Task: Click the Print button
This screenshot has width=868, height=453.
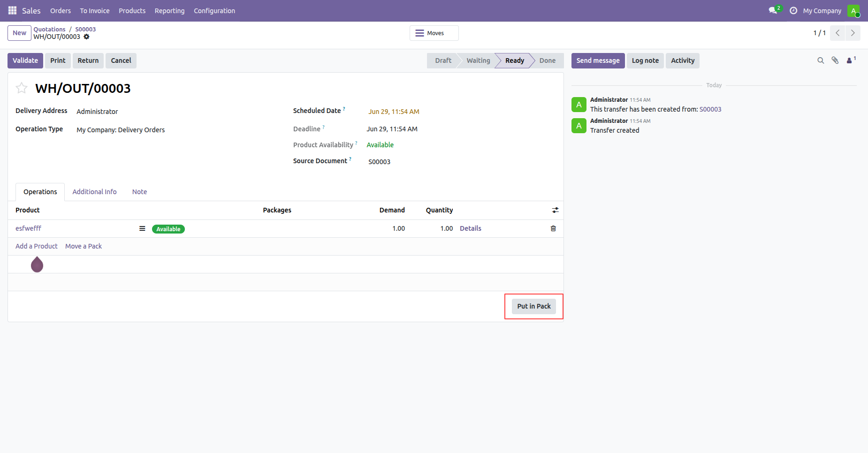Action: [58, 60]
